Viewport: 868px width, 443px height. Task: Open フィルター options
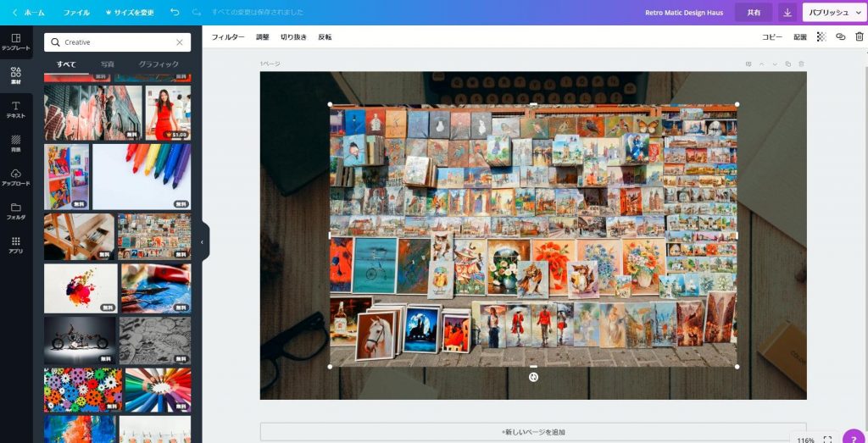228,37
